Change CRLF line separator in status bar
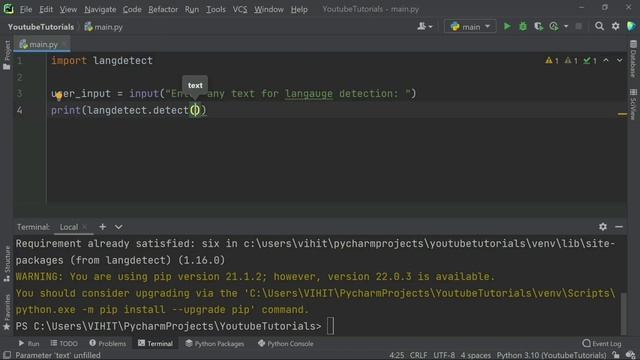The height and width of the screenshot is (360, 640). (x=418, y=355)
